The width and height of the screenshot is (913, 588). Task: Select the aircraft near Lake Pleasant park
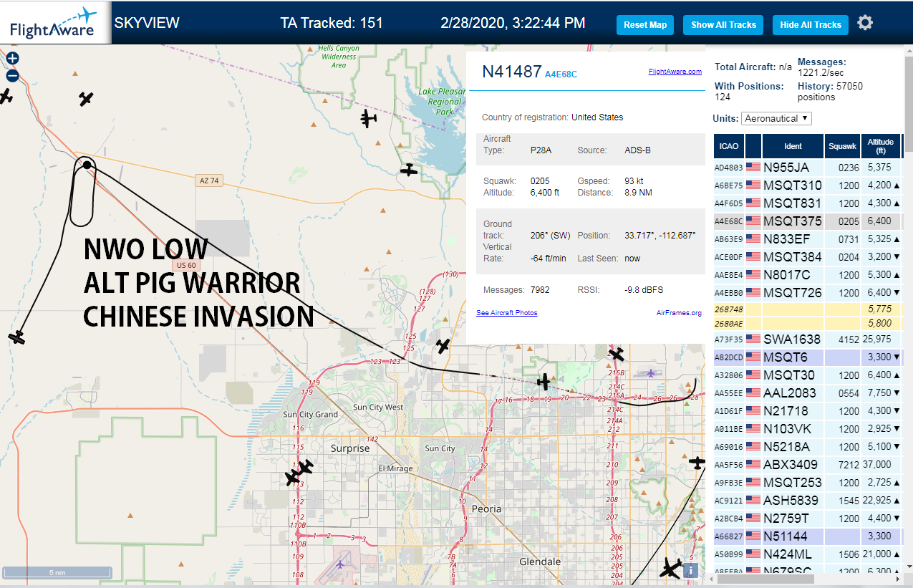[x=369, y=118]
